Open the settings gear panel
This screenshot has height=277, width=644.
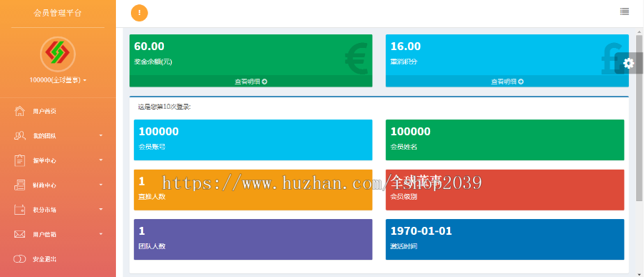point(629,63)
